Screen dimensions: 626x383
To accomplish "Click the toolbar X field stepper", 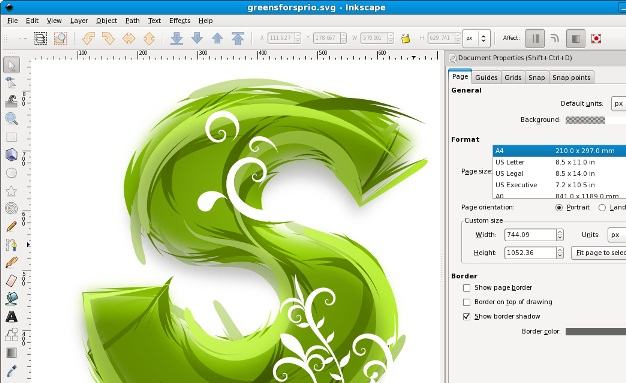I will click(297, 38).
